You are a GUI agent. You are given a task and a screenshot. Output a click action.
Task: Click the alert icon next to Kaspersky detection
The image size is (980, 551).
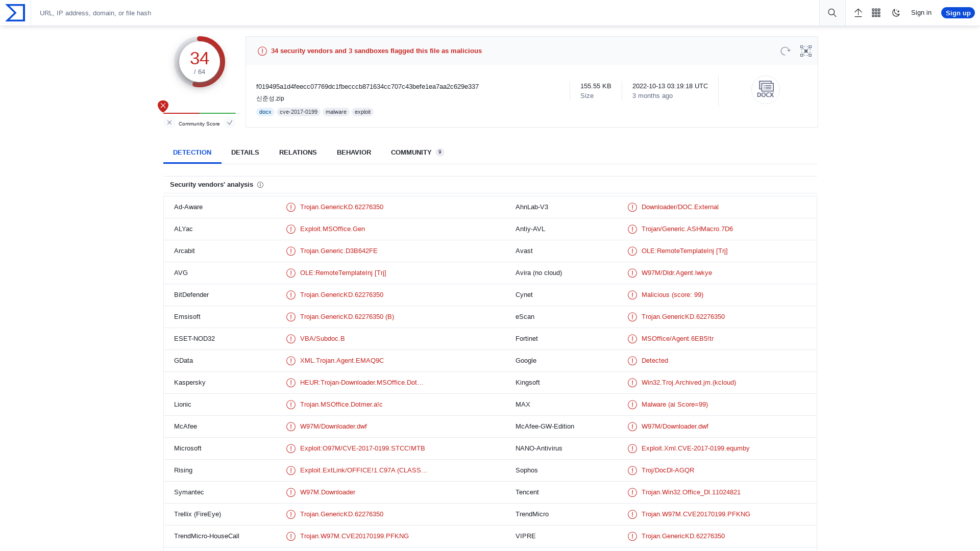291,383
